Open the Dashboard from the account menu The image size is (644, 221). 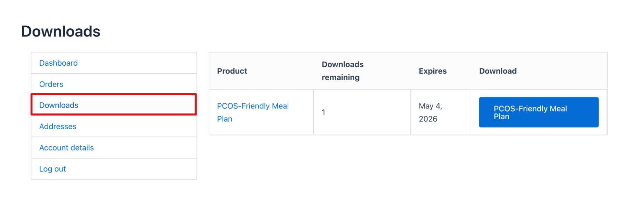[x=58, y=63]
